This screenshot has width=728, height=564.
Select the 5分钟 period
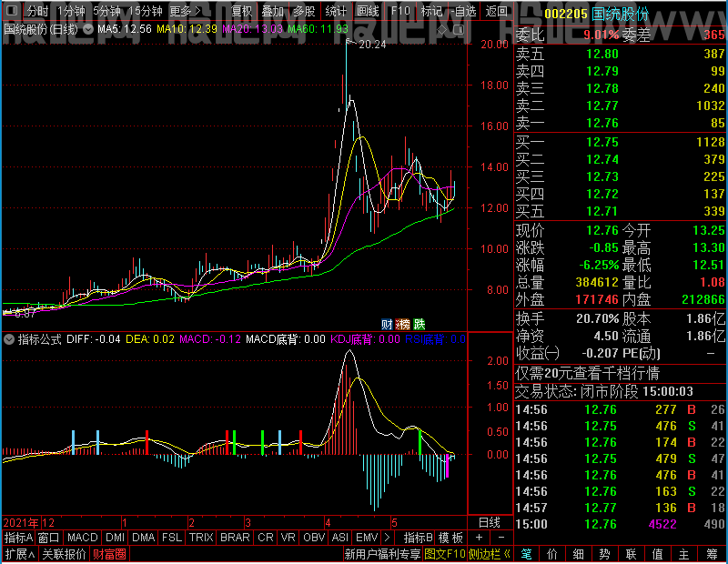[106, 11]
